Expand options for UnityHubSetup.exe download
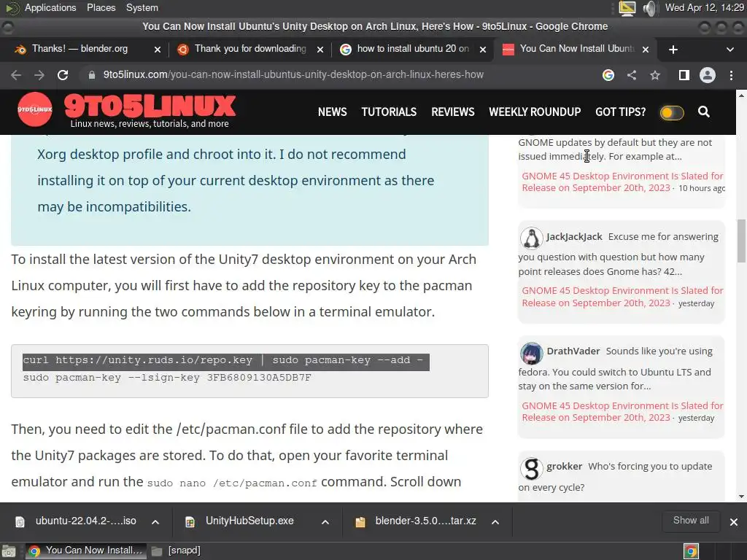 pyautogui.click(x=325, y=522)
